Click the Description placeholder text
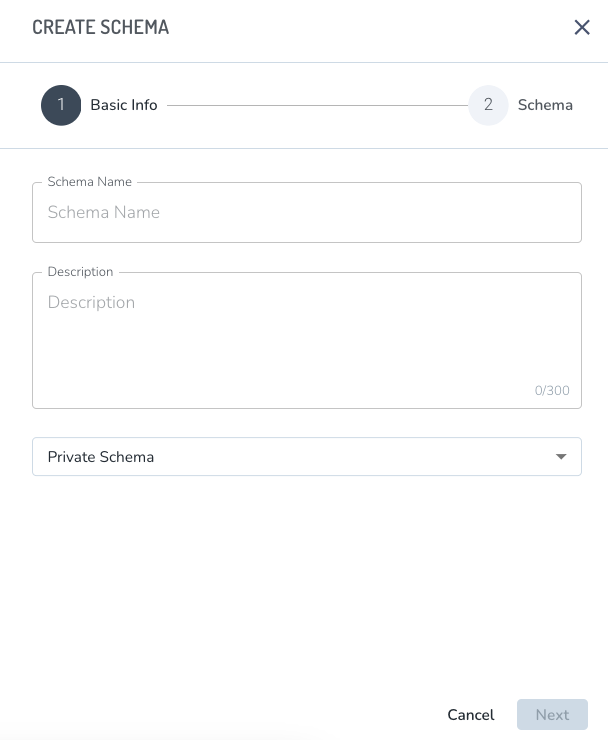The image size is (608, 740). click(91, 302)
